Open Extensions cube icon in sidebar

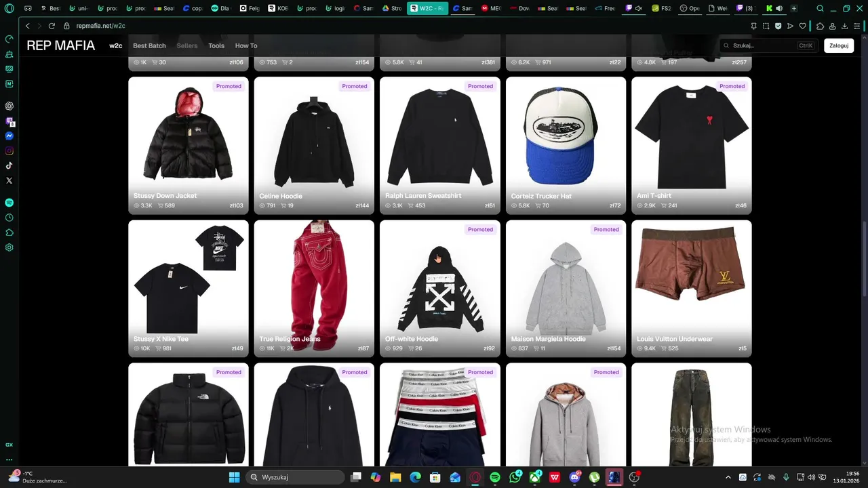pyautogui.click(x=9, y=232)
